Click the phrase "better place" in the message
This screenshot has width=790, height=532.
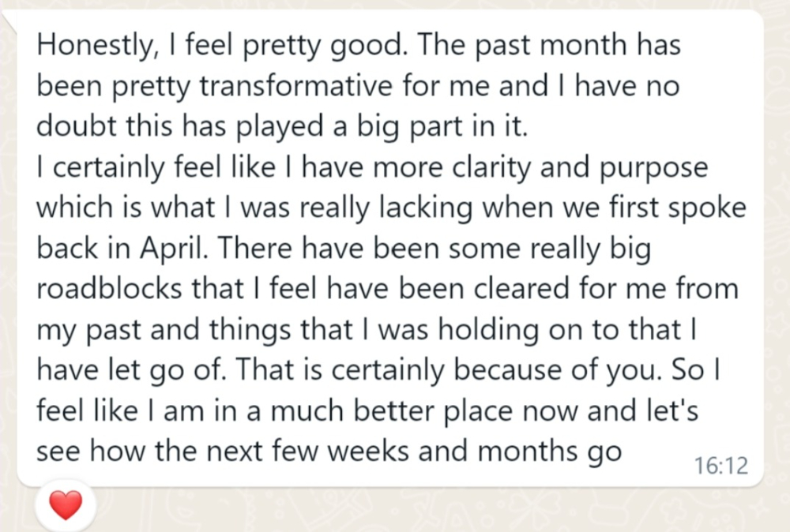(x=433, y=412)
